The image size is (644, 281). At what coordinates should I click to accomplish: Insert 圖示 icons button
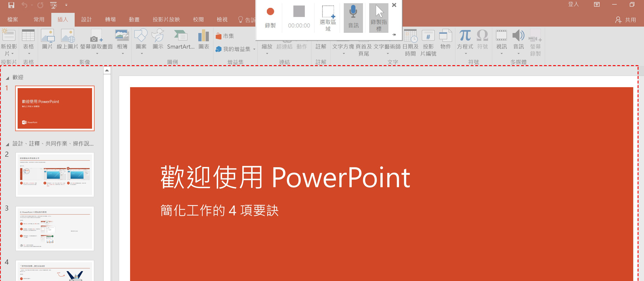click(x=158, y=39)
